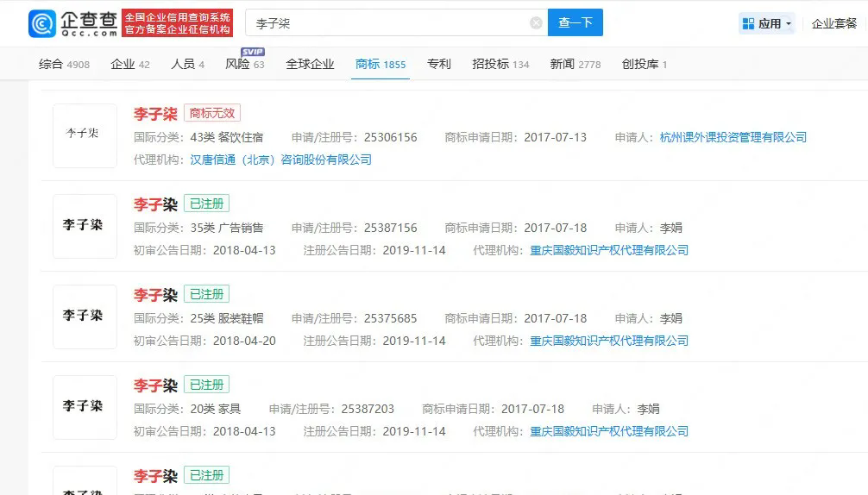
Task: Switch to the 人员 4 tab
Action: point(187,64)
